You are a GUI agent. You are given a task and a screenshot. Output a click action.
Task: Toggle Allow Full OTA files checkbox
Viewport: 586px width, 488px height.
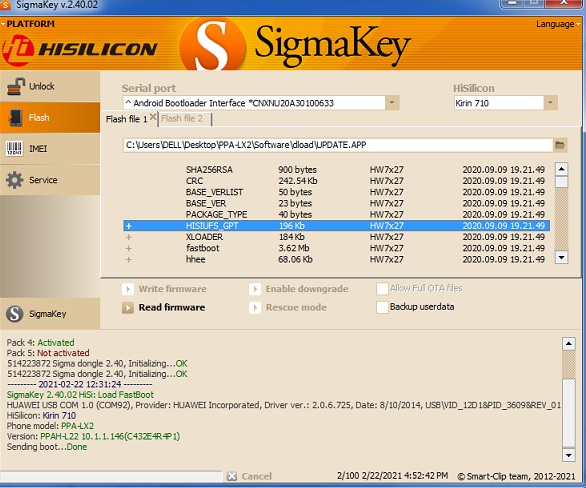coord(382,288)
